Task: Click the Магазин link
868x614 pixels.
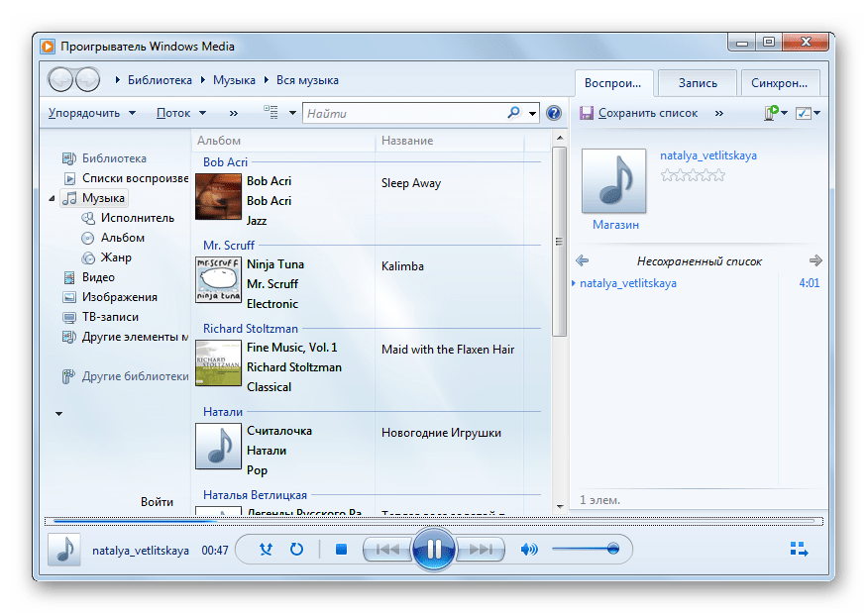Action: [615, 225]
